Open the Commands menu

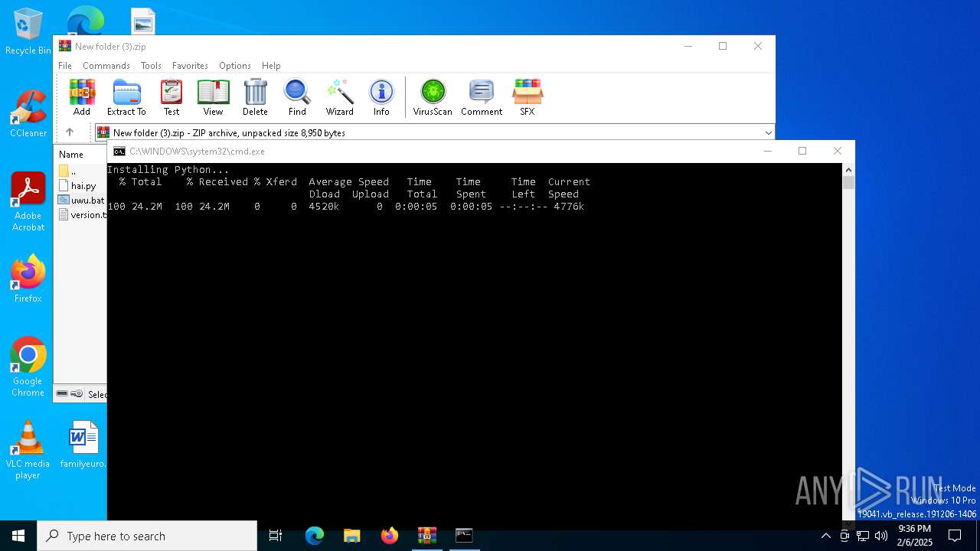[x=106, y=66]
